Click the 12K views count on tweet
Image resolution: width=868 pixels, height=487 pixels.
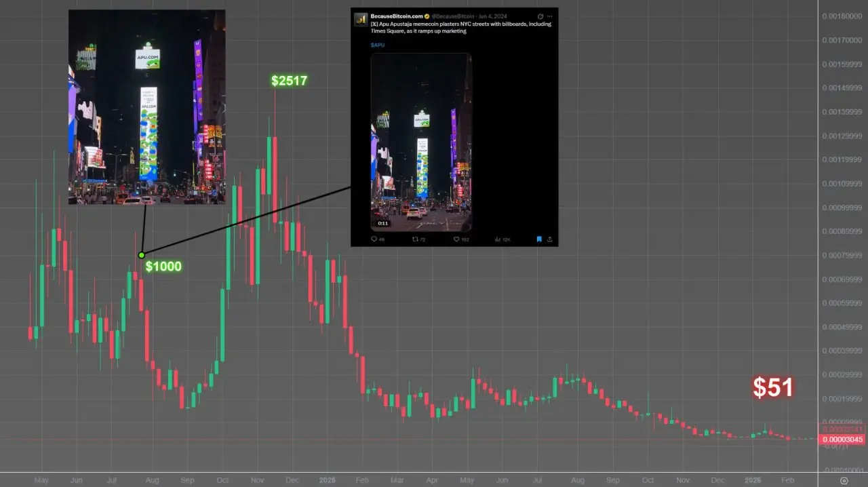point(506,239)
